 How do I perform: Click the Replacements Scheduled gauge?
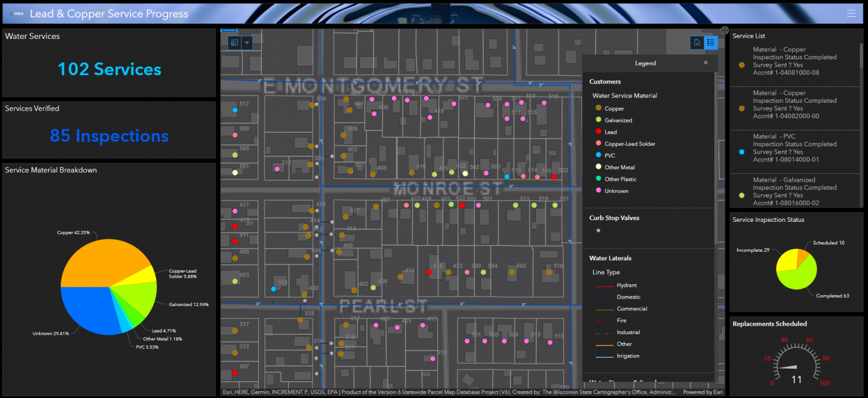(x=796, y=361)
